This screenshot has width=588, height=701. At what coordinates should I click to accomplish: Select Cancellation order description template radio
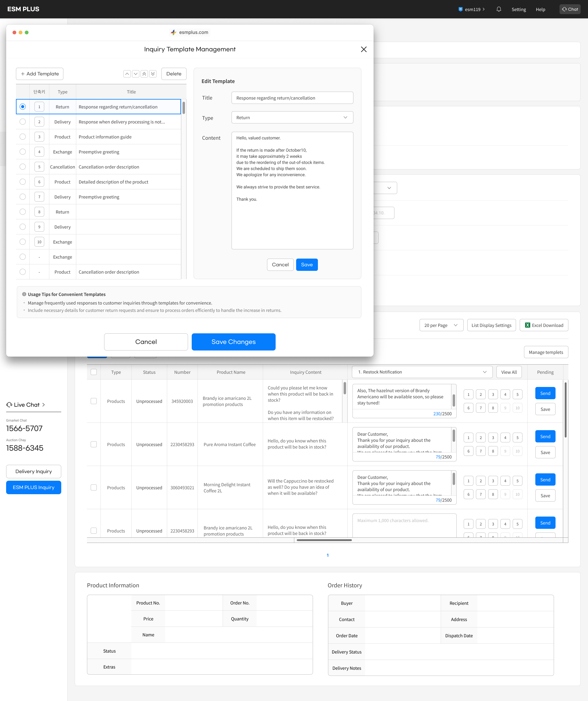tap(23, 167)
